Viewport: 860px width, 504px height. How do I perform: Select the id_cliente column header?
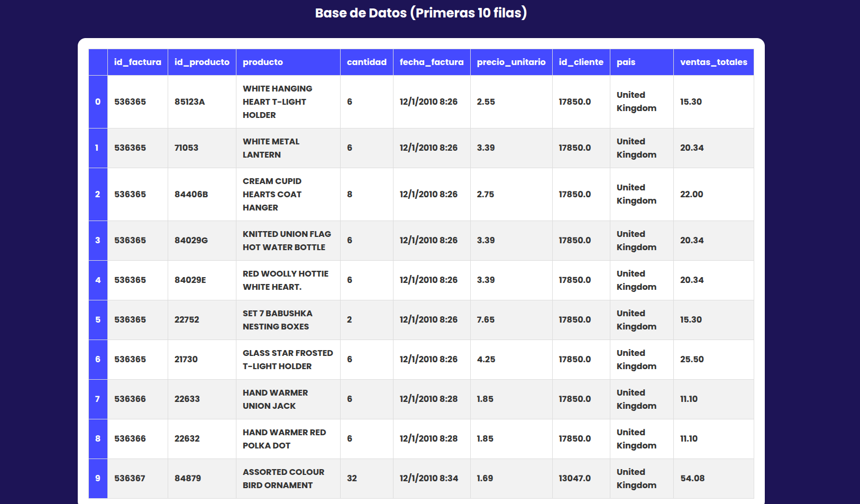[581, 62]
